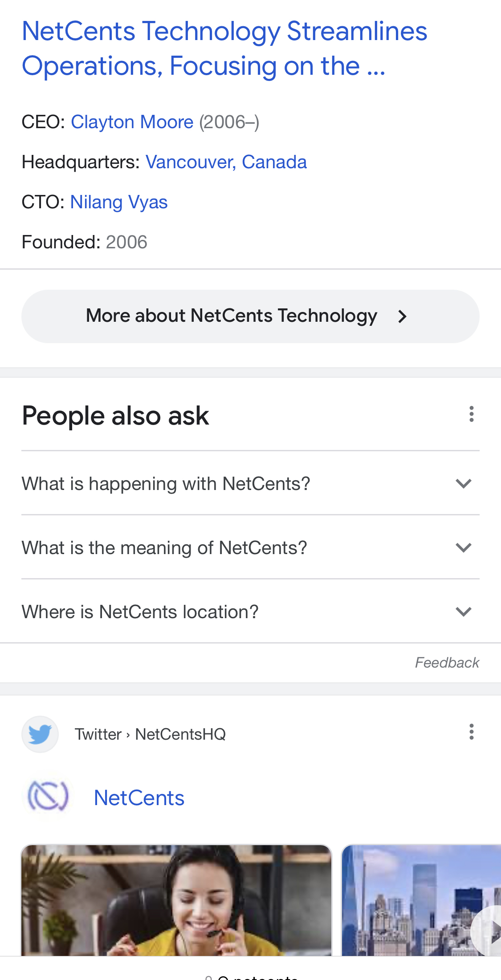Open Nilang Vyas CTO link
The width and height of the screenshot is (501, 980).
coord(119,202)
